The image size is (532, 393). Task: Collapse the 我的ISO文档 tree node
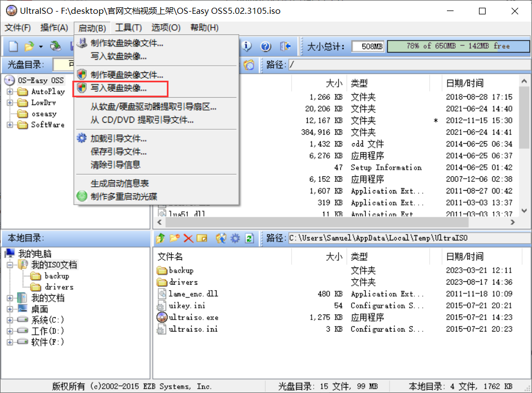pyautogui.click(x=10, y=265)
